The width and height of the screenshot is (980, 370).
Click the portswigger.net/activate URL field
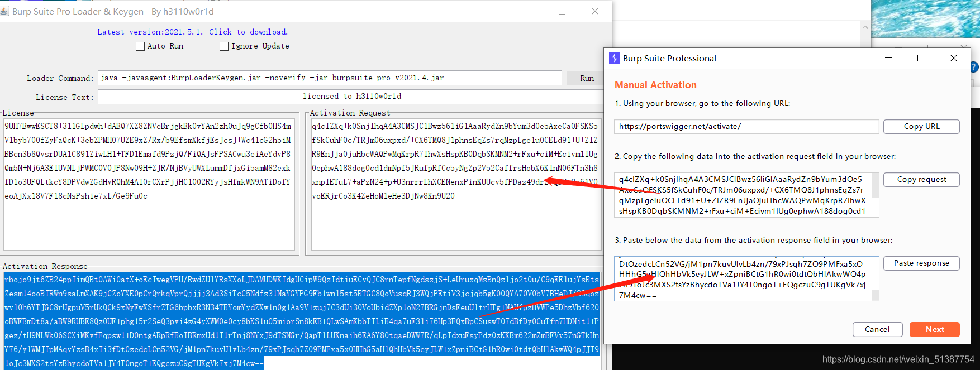point(746,127)
